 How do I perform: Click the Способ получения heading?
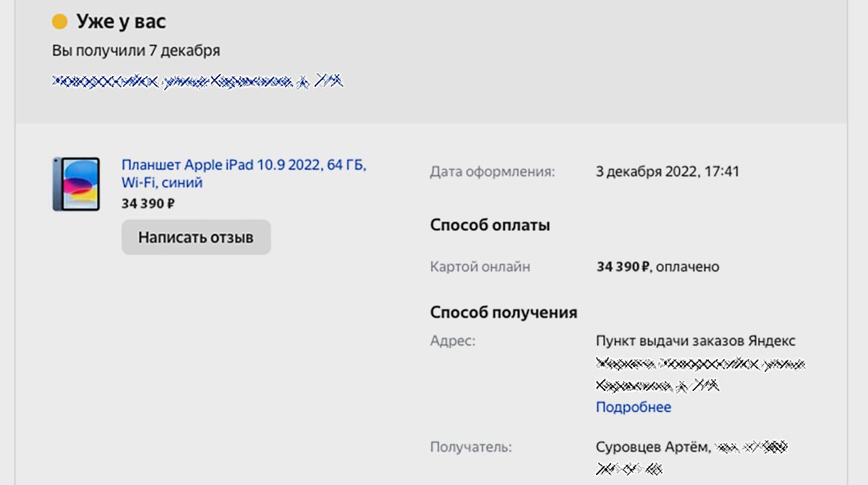[x=503, y=313]
